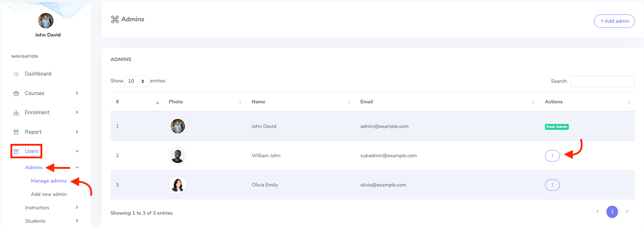The width and height of the screenshot is (644, 227).
Task: Go to next page of results
Action: tap(627, 211)
